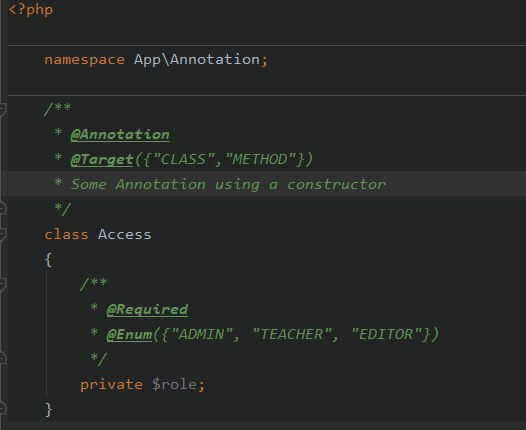Place cursor on the <?php opening tag

(31, 9)
